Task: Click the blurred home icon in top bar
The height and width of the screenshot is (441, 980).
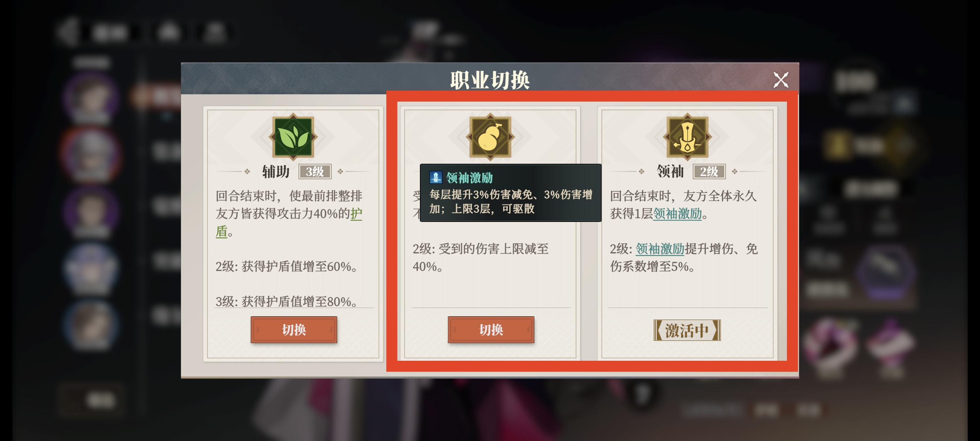Action: tap(168, 32)
